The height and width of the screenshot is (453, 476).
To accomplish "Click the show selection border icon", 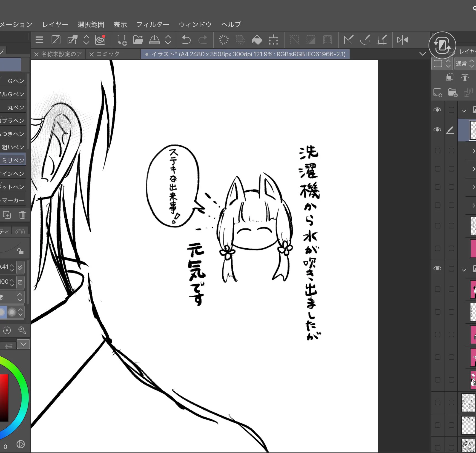I will (x=328, y=40).
